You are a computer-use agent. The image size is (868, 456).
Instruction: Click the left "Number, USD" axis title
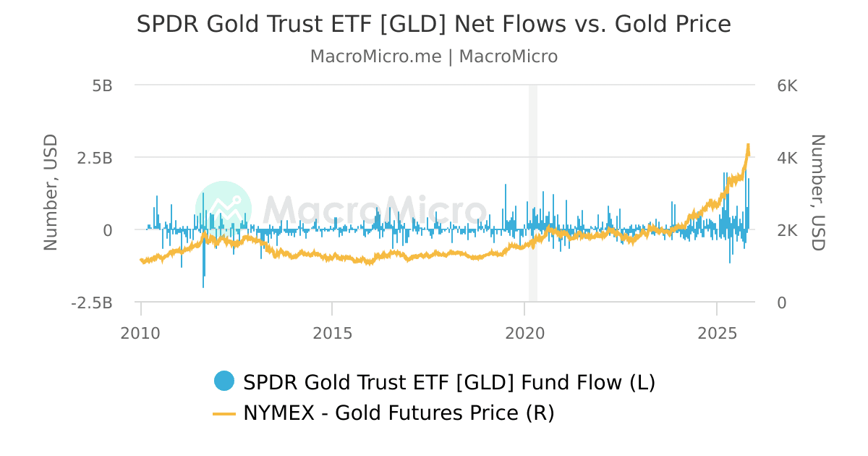[x=50, y=193]
